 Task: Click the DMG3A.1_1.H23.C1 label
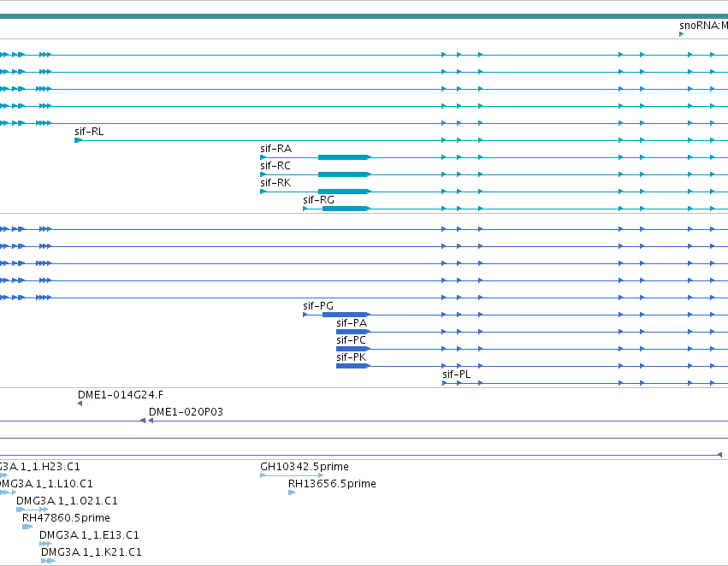point(40,467)
